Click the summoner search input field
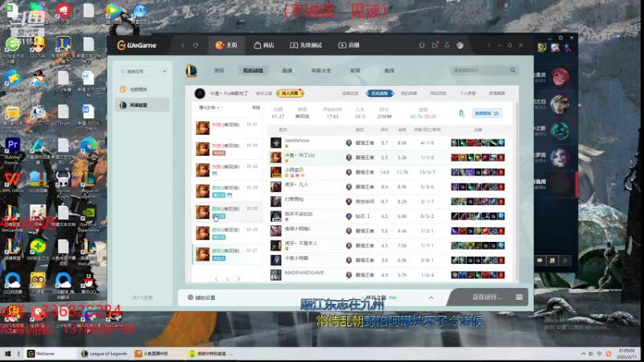Screen dimensions: 644x362 coord(480,71)
